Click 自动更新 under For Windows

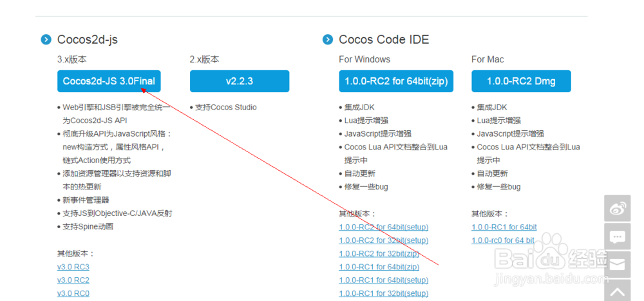click(359, 173)
